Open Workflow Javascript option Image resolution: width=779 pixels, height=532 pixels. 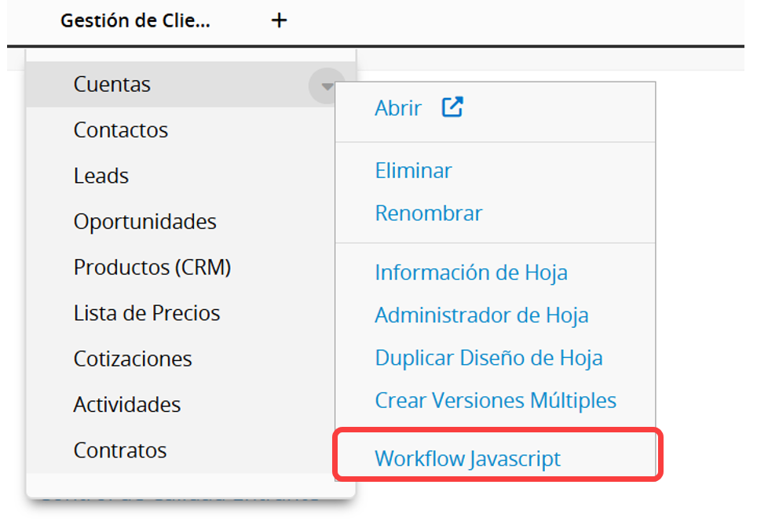tap(467, 458)
